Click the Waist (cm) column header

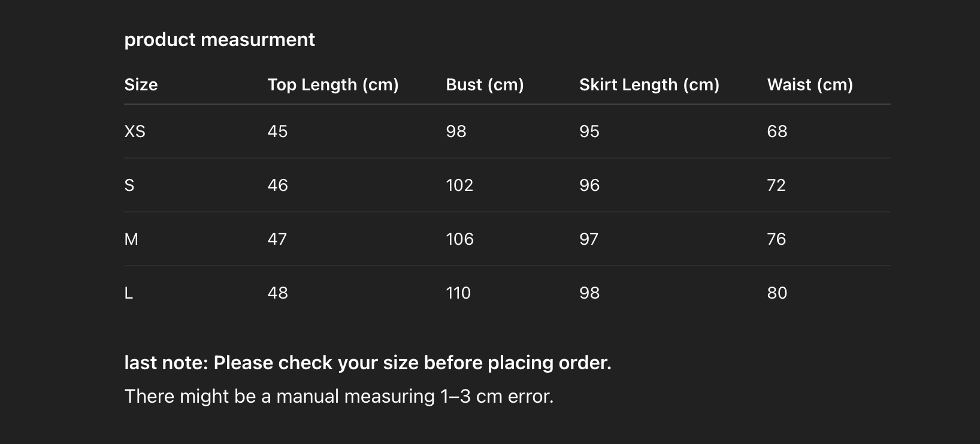pyautogui.click(x=809, y=84)
